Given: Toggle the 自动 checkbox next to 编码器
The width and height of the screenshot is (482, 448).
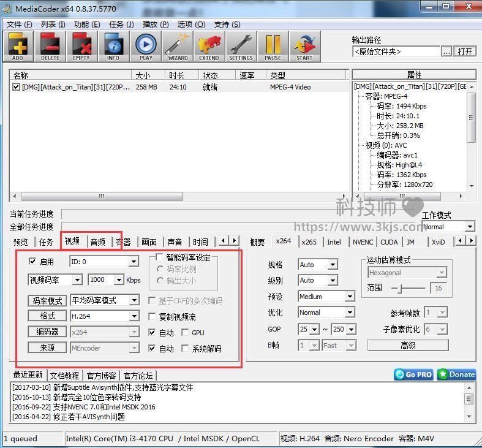Looking at the screenshot, I should (152, 332).
